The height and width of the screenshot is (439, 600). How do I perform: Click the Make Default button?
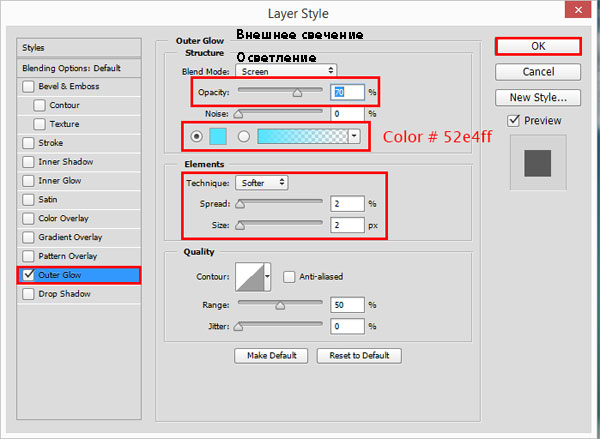tap(271, 356)
